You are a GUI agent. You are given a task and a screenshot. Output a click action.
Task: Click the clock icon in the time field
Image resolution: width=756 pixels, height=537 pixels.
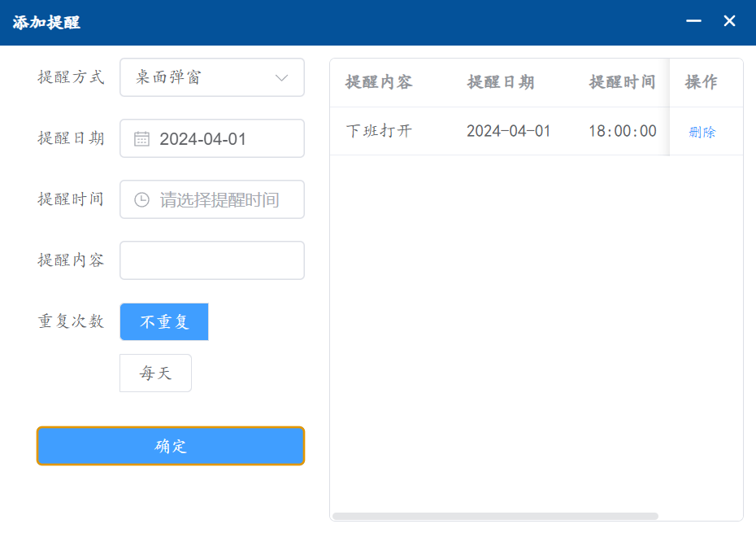click(141, 200)
